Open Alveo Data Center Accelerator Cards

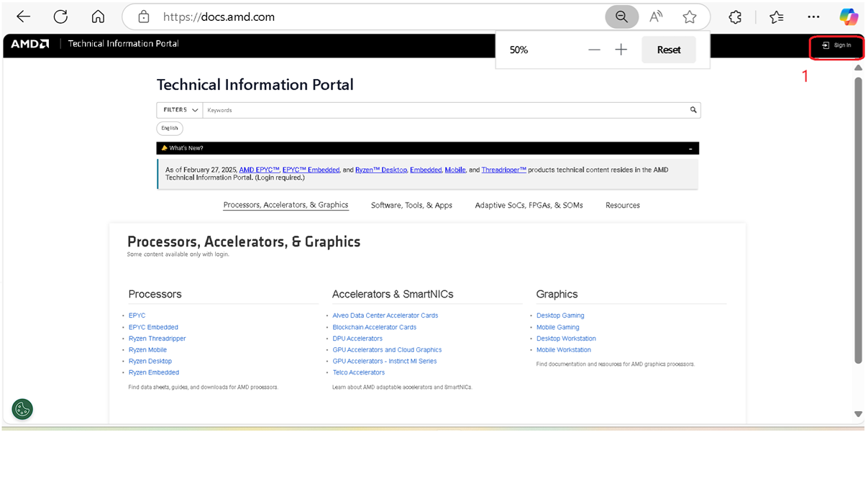385,316
